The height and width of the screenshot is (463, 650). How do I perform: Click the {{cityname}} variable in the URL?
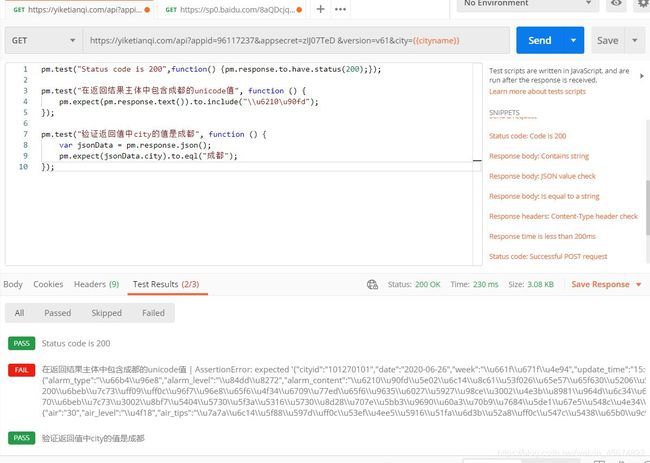(x=436, y=41)
